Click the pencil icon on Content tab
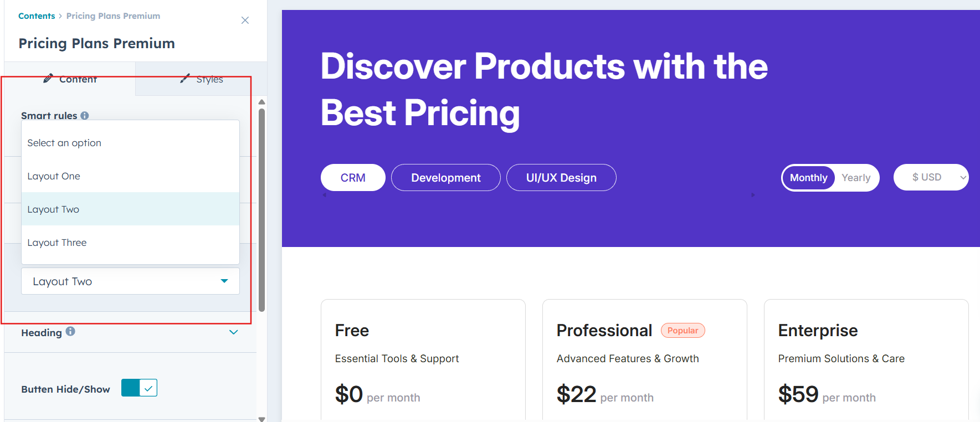The height and width of the screenshot is (422, 980). [48, 78]
